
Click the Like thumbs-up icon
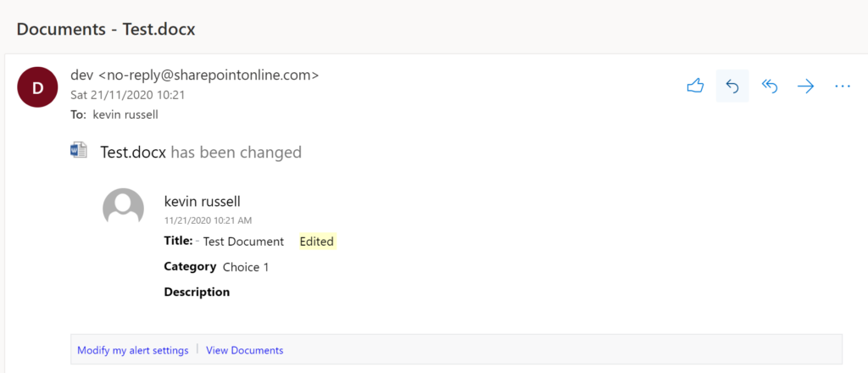pos(695,86)
